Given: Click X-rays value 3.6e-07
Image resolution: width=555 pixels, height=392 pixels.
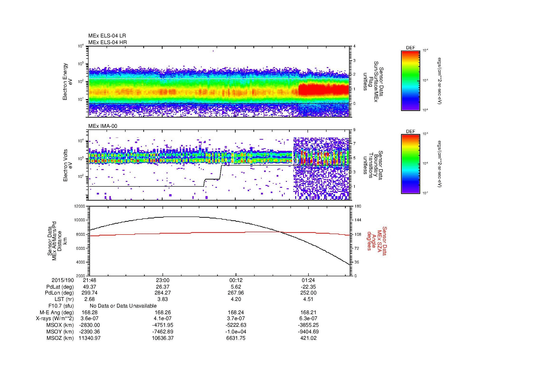Looking at the screenshot, I should (90, 318).
